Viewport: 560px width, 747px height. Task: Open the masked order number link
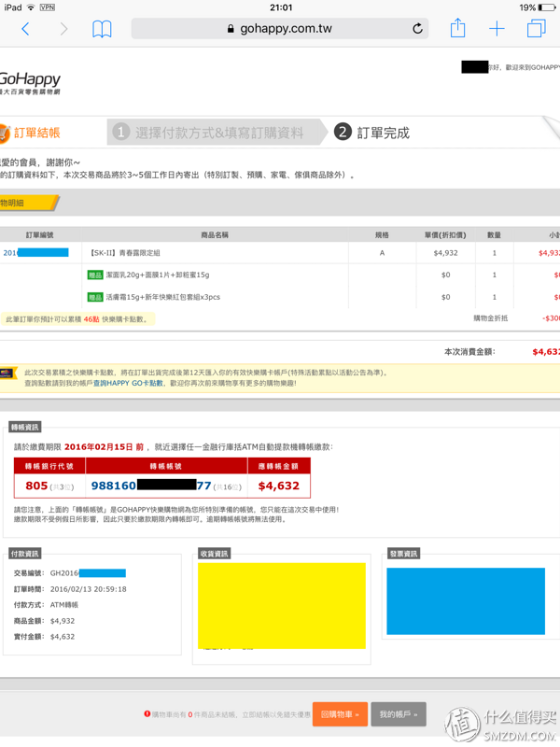(x=35, y=252)
